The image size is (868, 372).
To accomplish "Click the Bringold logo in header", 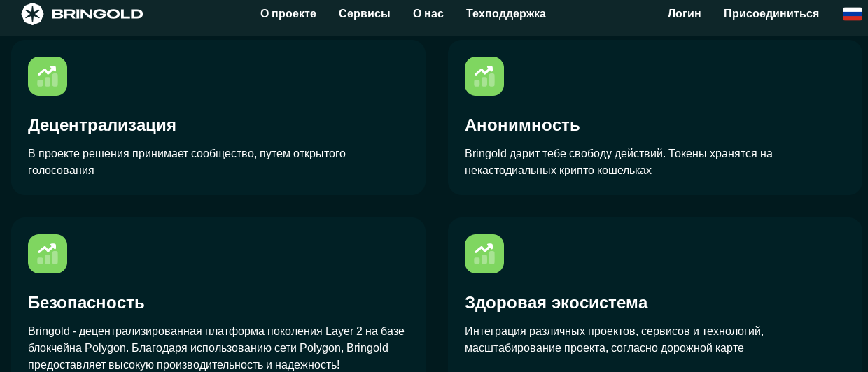I will pos(82,13).
